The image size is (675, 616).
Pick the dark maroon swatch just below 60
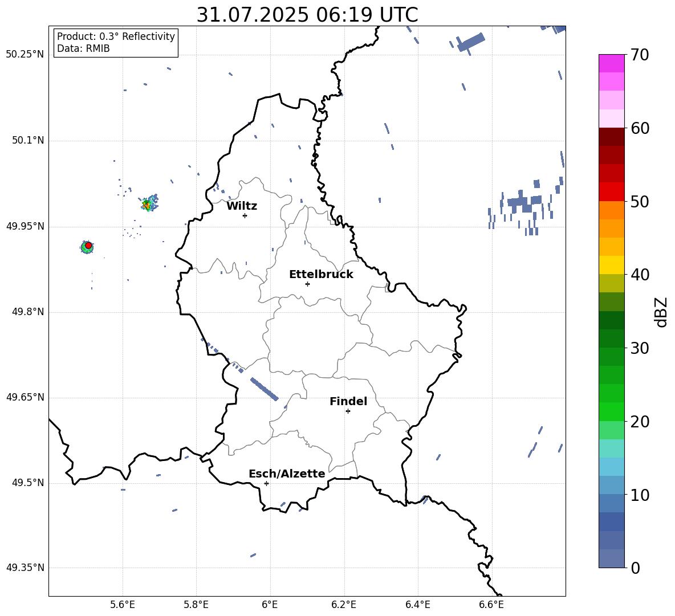pyautogui.click(x=611, y=137)
